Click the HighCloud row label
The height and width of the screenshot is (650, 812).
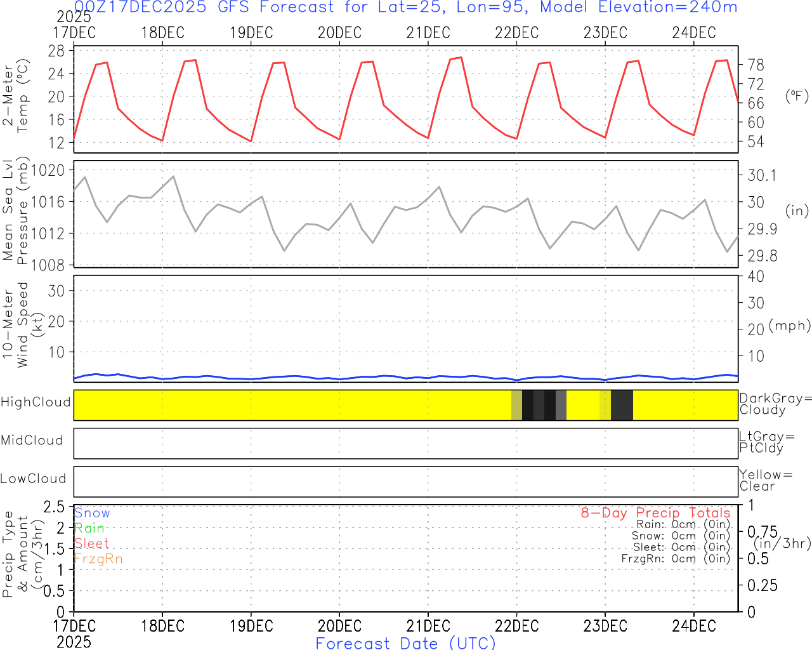click(x=36, y=402)
